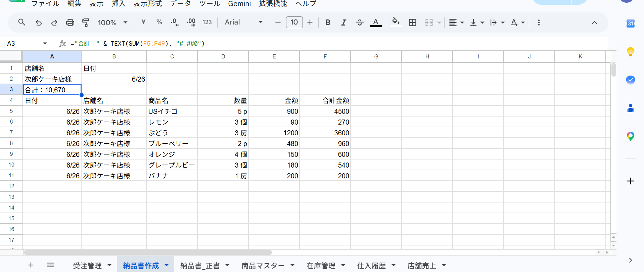Click the add new sheet plus button
This screenshot has height=272, width=644.
pos(31,265)
